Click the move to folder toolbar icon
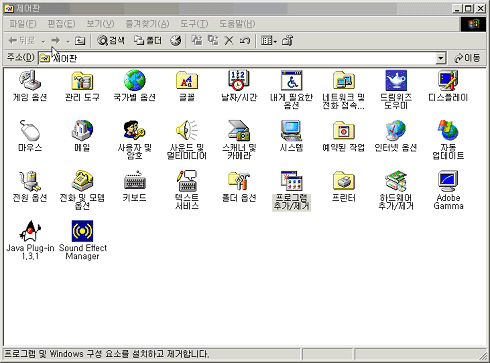 click(x=197, y=41)
